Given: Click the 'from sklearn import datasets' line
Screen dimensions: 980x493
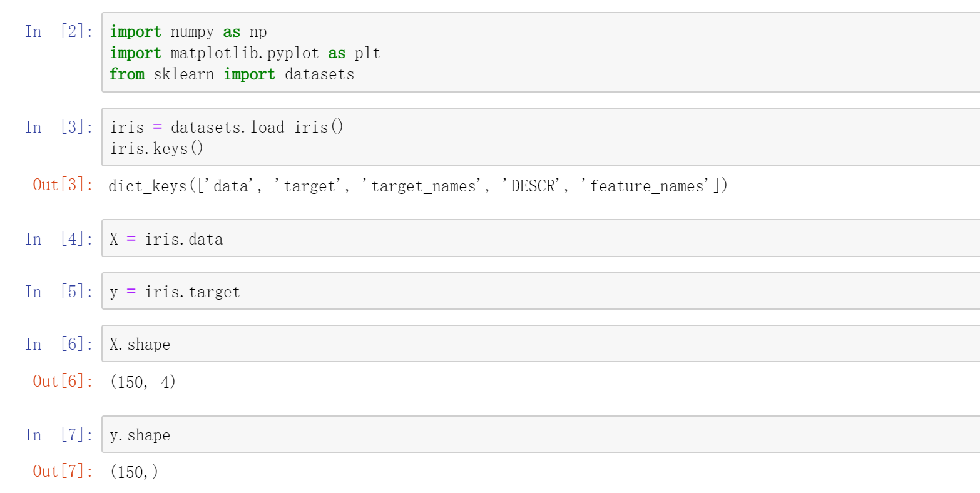Looking at the screenshot, I should [232, 74].
